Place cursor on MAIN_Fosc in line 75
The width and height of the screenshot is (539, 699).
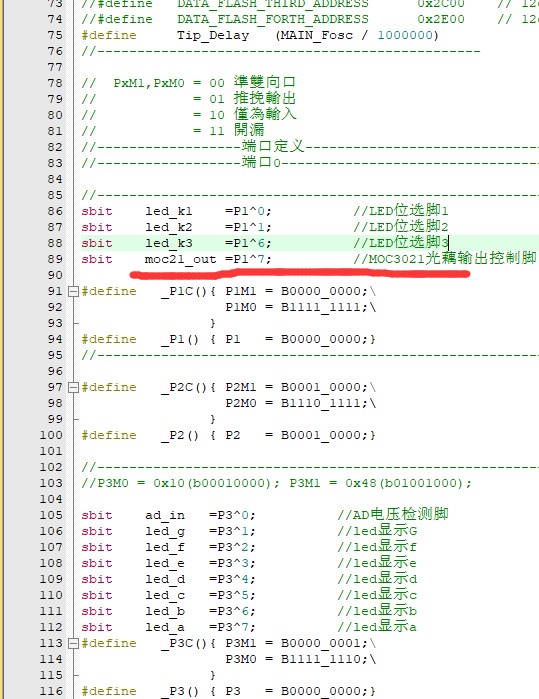click(x=318, y=36)
